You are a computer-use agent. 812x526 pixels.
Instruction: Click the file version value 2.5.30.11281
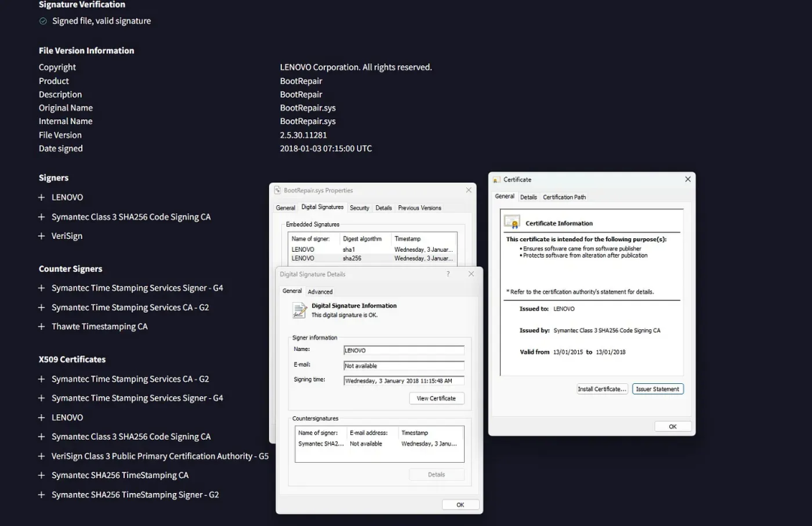[304, 135]
